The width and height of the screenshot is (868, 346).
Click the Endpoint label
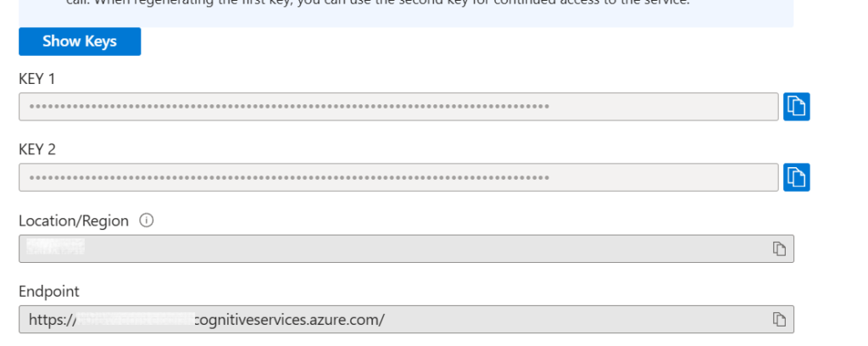click(48, 291)
